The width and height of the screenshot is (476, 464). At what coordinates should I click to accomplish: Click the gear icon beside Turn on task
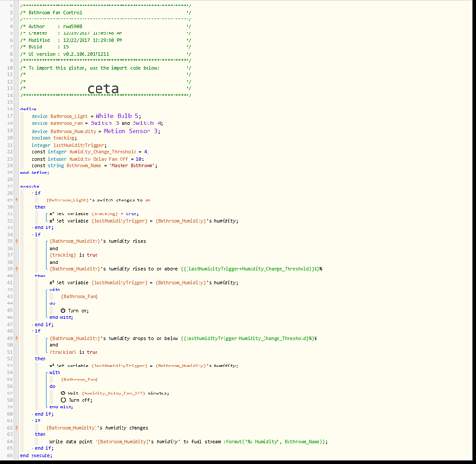click(x=63, y=310)
